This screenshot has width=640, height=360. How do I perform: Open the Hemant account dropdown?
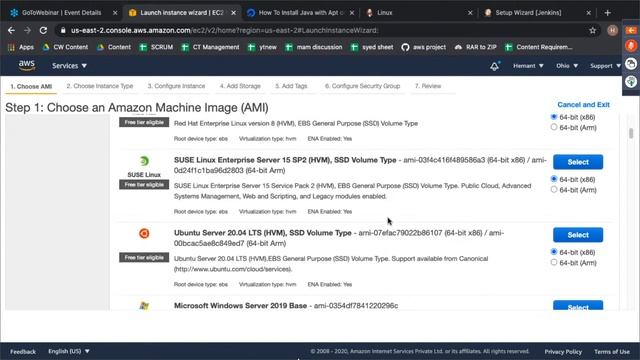[528, 66]
